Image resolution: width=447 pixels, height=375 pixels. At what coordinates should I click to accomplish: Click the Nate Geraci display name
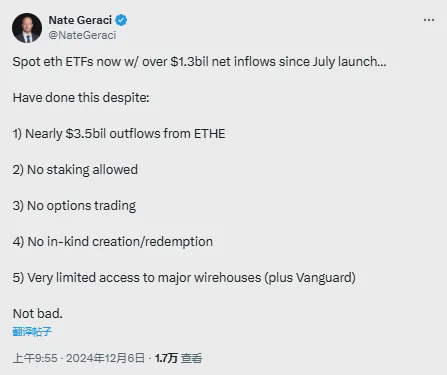[x=80, y=20]
